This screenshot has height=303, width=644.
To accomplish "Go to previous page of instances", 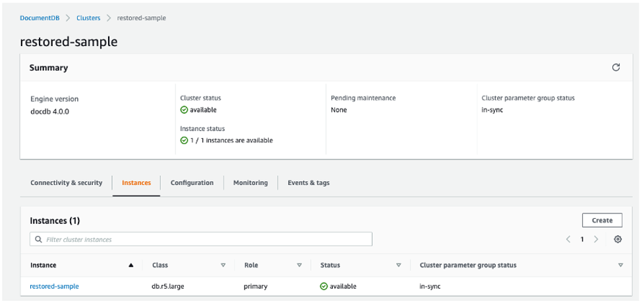I will (x=568, y=239).
